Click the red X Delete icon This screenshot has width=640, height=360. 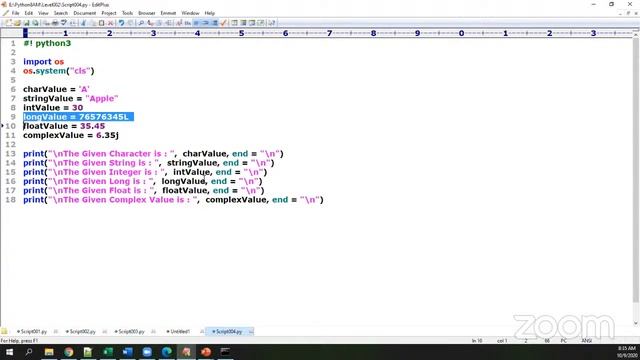click(x=110, y=23)
